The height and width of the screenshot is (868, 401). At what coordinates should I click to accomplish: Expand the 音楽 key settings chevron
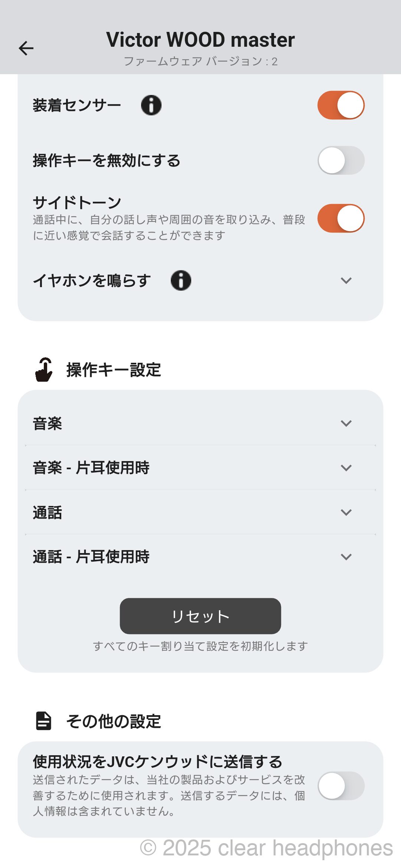(346, 423)
